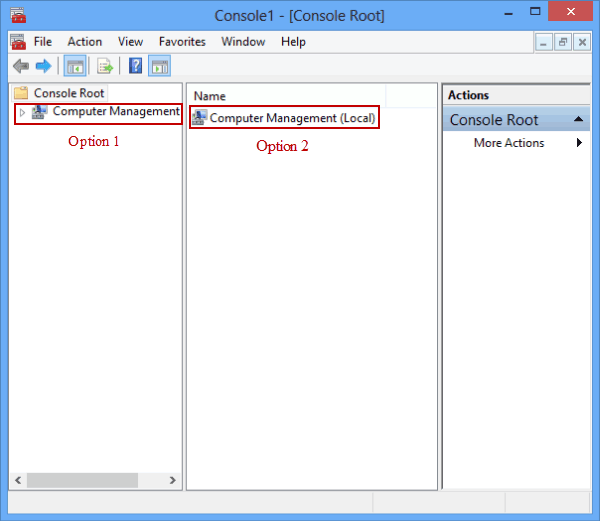Open the Help menu
Screen dimensions: 600x521
[x=293, y=41]
